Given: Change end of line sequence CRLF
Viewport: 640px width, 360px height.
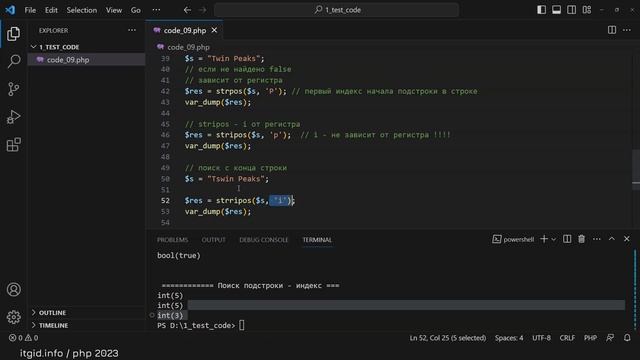Looking at the screenshot, I should (x=567, y=338).
